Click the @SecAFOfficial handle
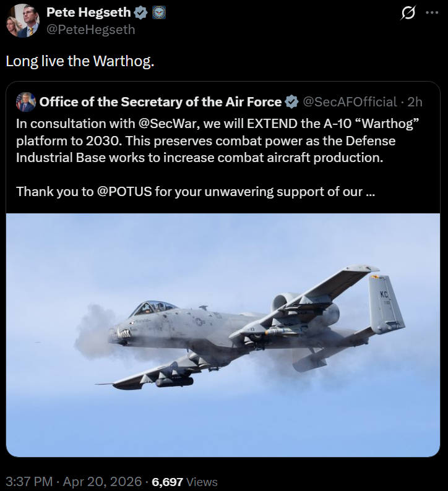Image resolution: width=448 pixels, height=491 pixels. coord(349,102)
